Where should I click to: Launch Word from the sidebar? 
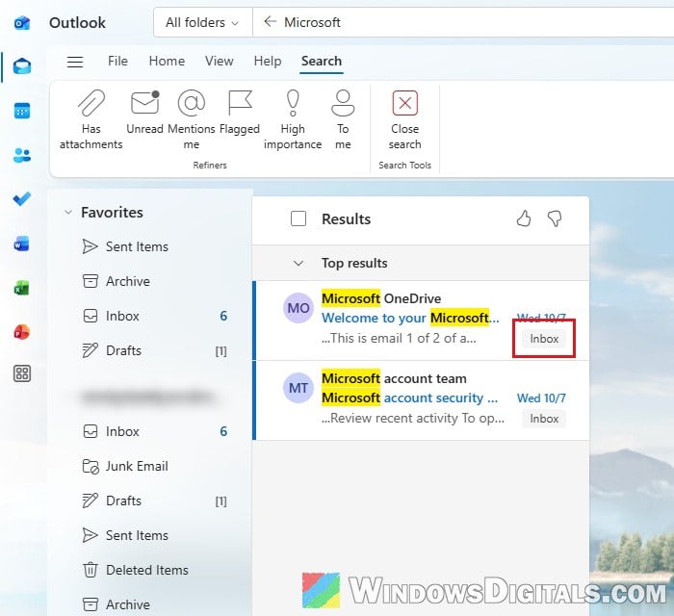[22, 244]
